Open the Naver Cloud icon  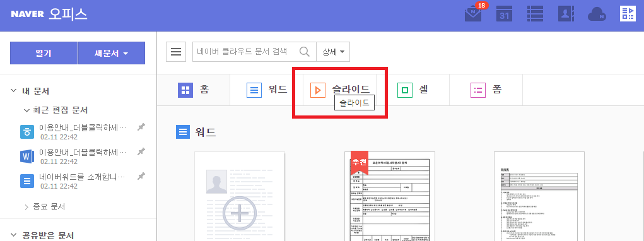coord(597,15)
